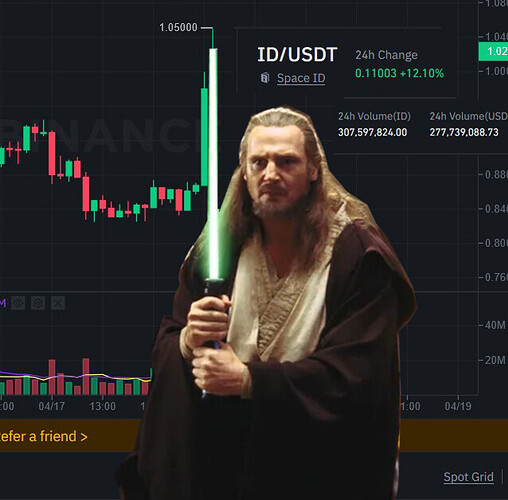Open the Space ID link
The width and height of the screenshot is (508, 500).
[301, 78]
